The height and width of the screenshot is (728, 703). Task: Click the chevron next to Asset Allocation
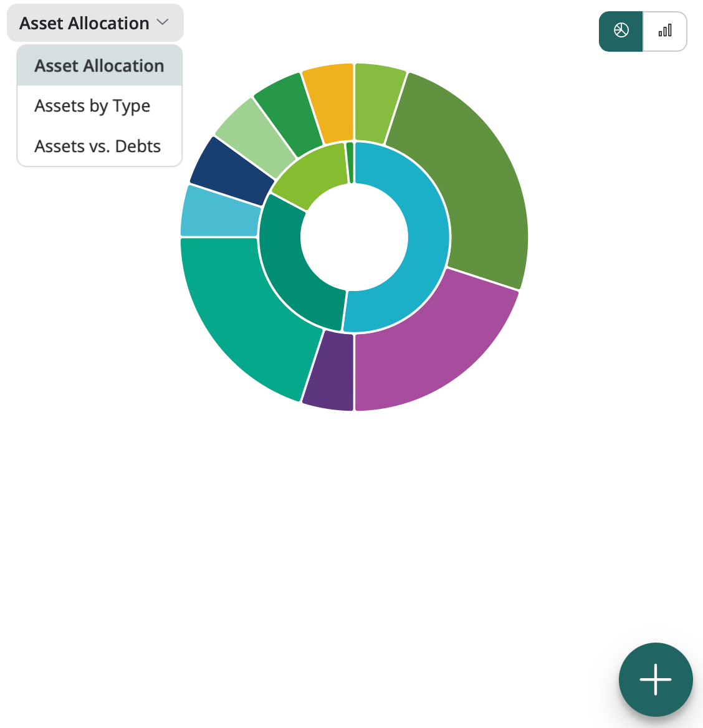click(163, 22)
